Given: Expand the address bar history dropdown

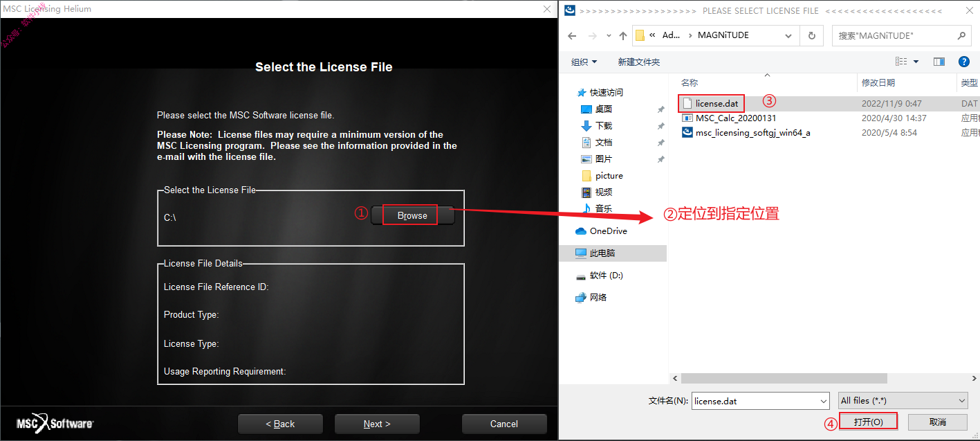Looking at the screenshot, I should [x=790, y=36].
